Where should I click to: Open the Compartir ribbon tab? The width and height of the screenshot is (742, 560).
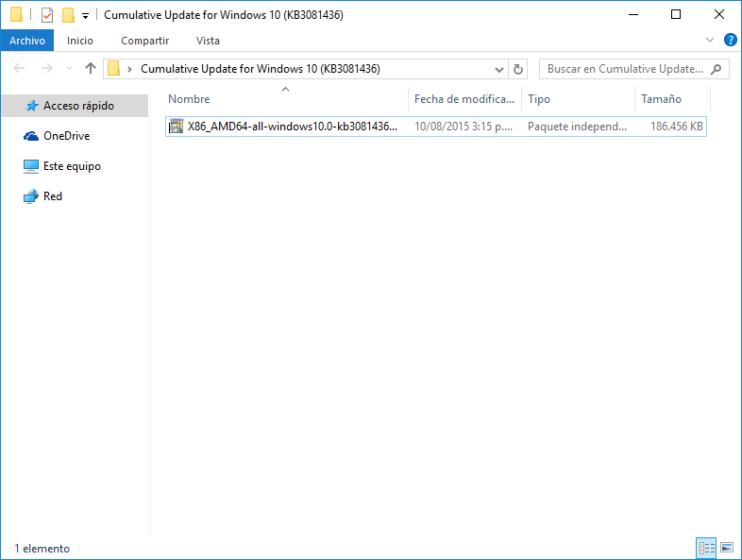point(144,41)
